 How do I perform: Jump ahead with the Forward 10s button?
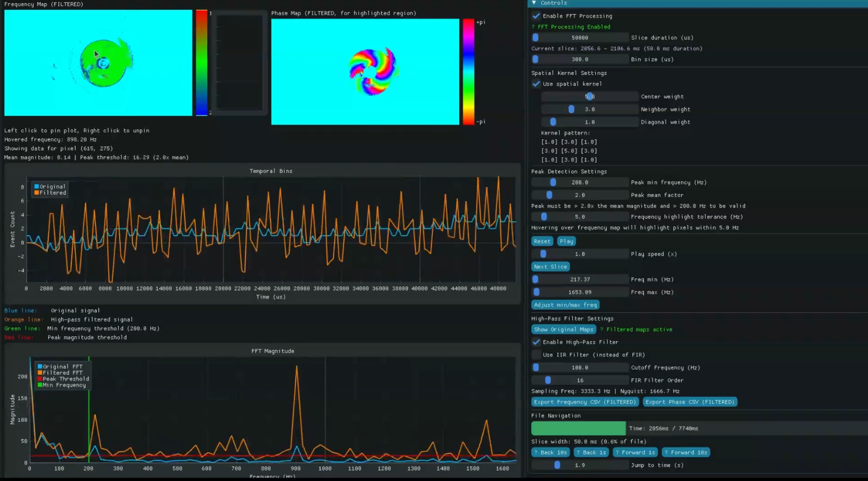coord(685,452)
